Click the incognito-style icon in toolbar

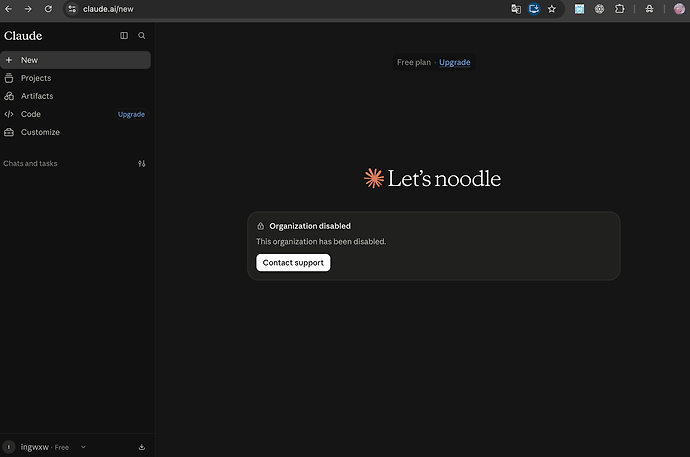pyautogui.click(x=649, y=9)
